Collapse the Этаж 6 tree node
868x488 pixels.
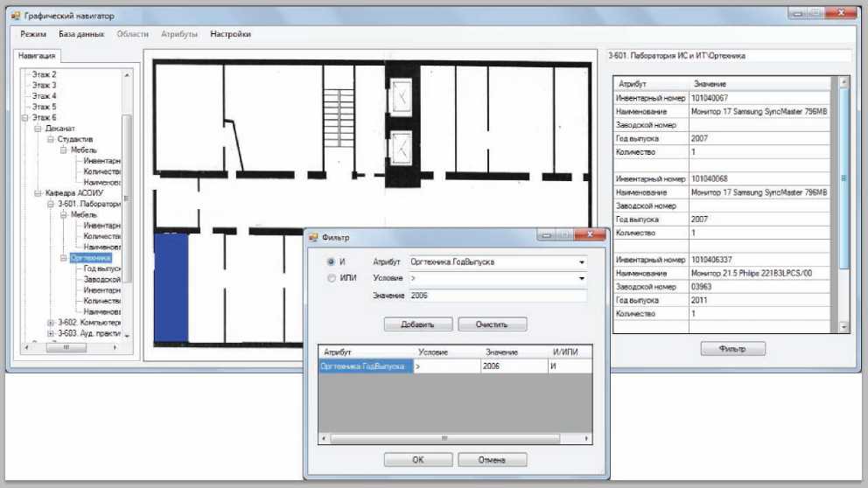26,117
